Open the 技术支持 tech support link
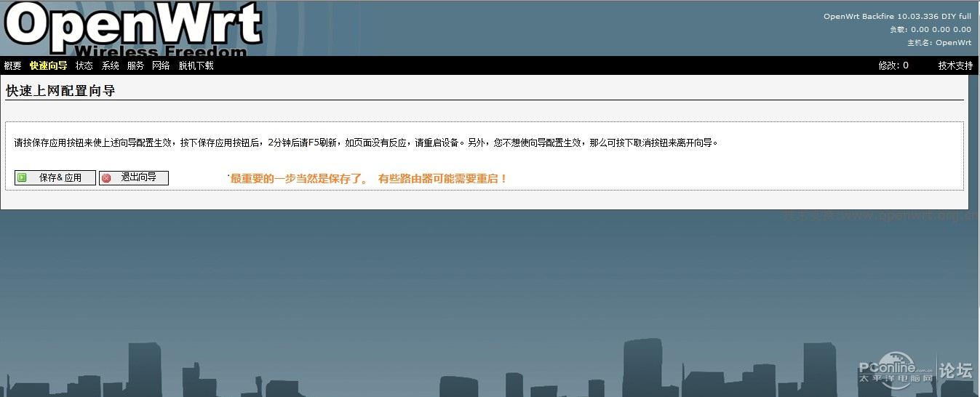The width and height of the screenshot is (980, 397). (955, 65)
